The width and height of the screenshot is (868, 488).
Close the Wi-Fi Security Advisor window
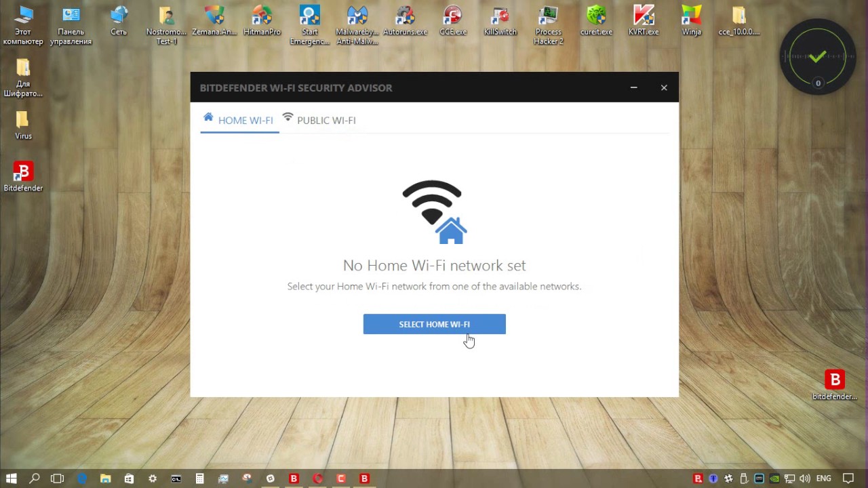click(664, 87)
